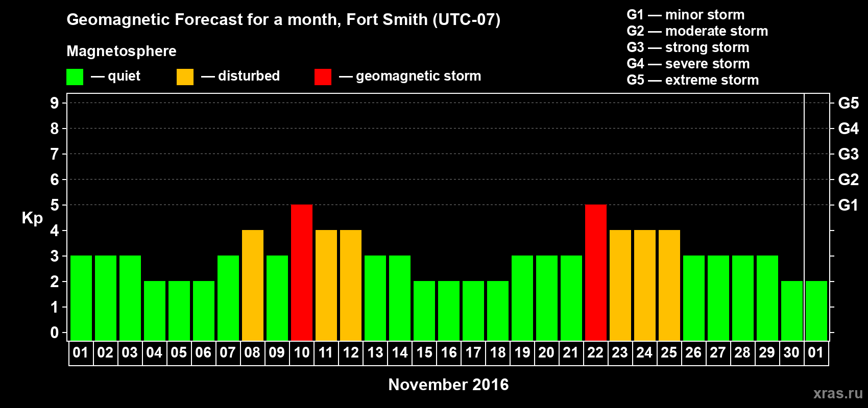Click the green bar for day 26
The width and height of the screenshot is (868, 408).
tap(694, 298)
